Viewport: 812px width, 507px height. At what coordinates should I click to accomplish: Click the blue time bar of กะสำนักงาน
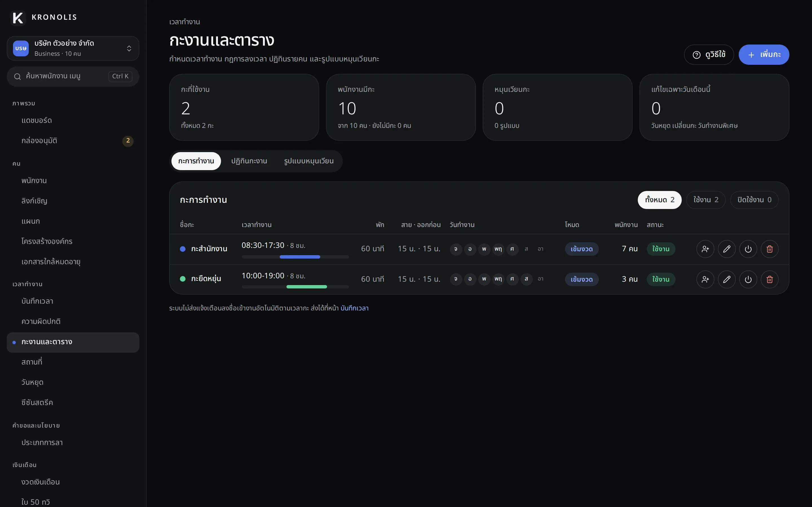tap(300, 257)
